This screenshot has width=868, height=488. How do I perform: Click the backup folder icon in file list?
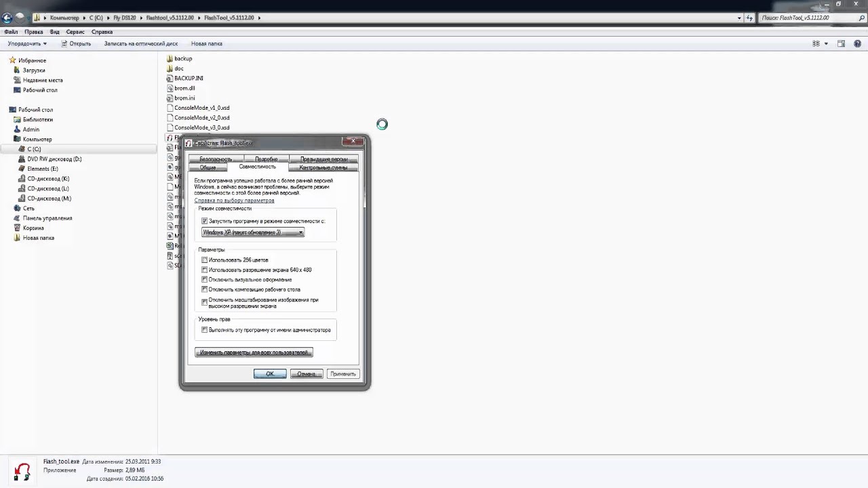pos(170,58)
